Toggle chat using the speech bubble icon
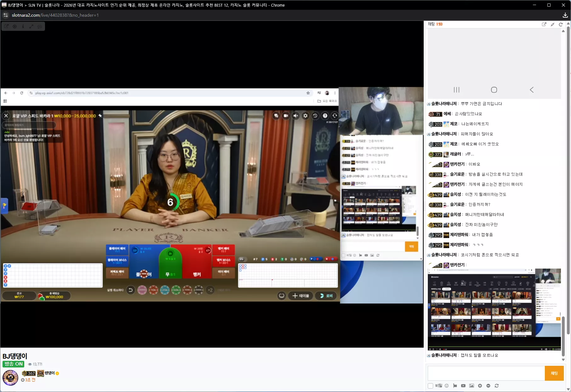 [40, 26]
